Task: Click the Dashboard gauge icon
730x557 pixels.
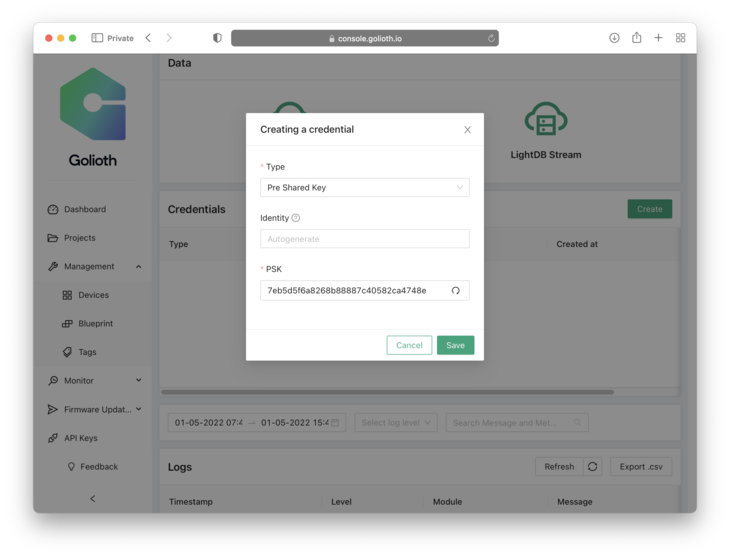Action: pos(53,210)
